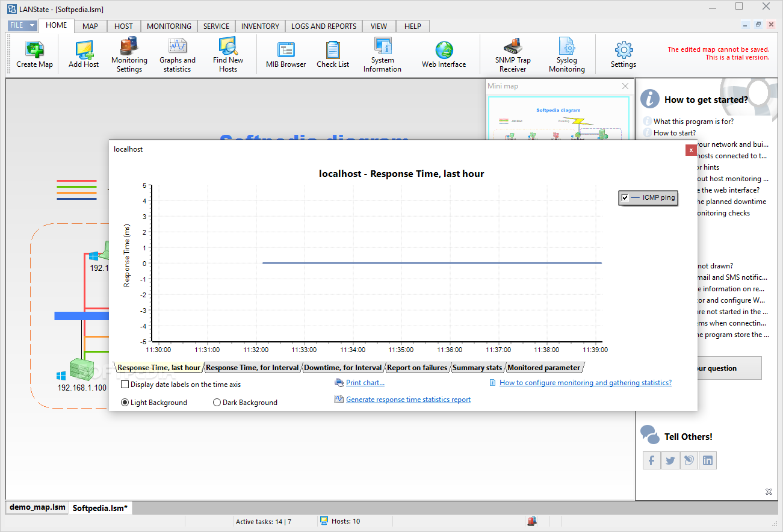Open What this program is for help link
This screenshot has width=783, height=532.
(693, 121)
